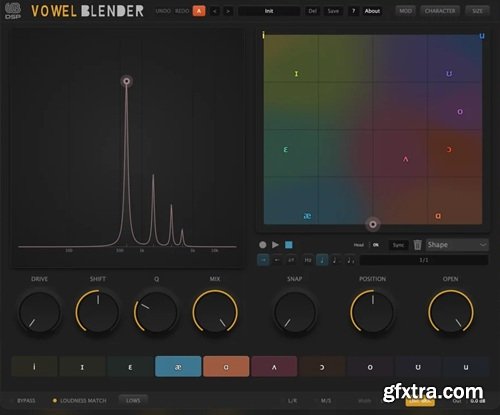Switch rate mode to Hz
The width and height of the screenshot is (500, 415).
(308, 260)
